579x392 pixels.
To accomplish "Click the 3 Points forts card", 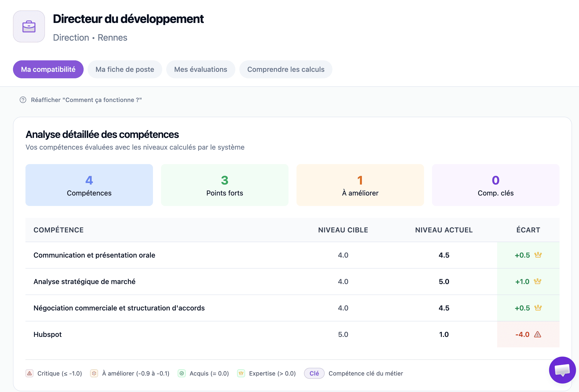I will [225, 185].
